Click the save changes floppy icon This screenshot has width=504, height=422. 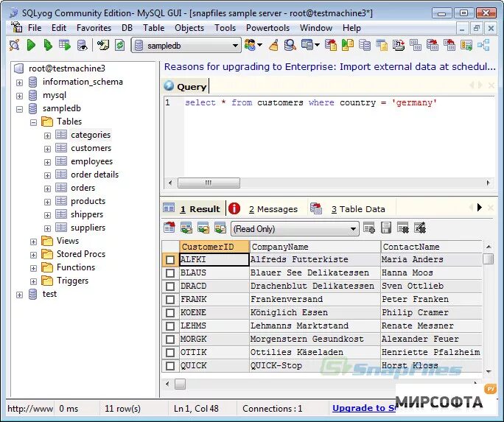pos(385,228)
